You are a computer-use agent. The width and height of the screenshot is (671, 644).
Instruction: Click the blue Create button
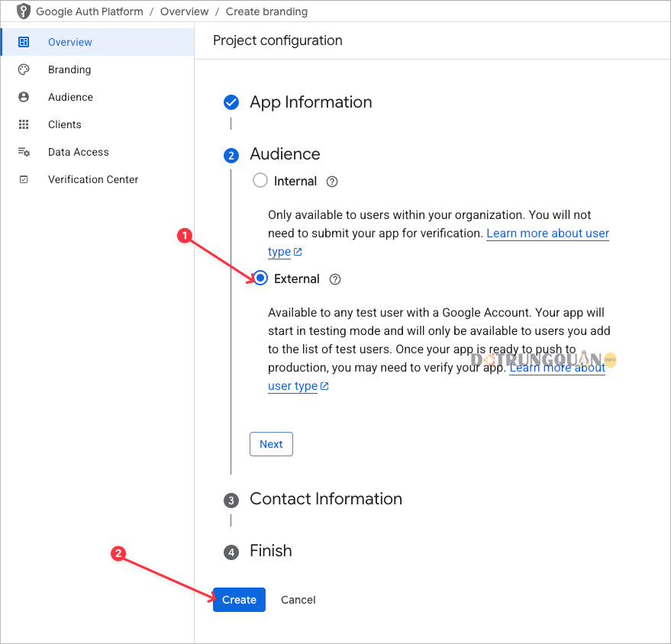(x=239, y=600)
